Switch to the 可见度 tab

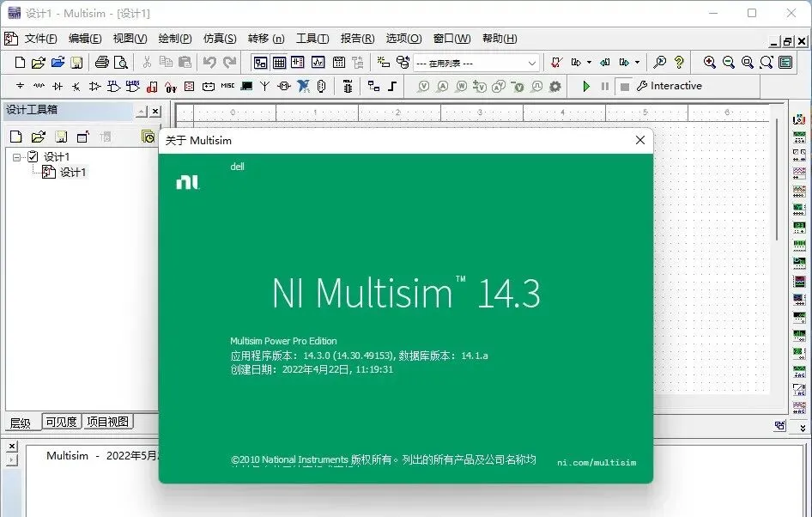(x=61, y=422)
